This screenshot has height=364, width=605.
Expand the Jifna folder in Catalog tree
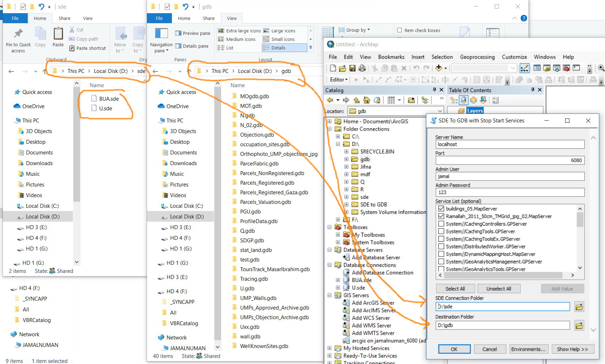[346, 167]
